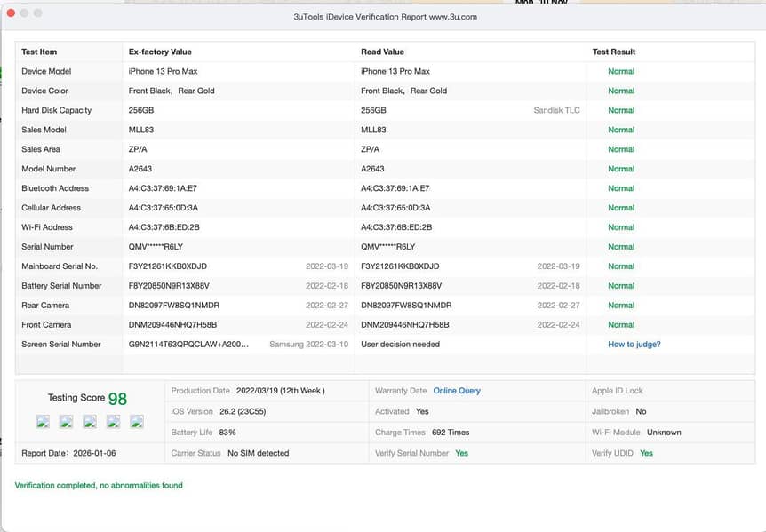Select the Screen Serial Number row label
Viewport: 766px width, 532px height.
(x=61, y=345)
